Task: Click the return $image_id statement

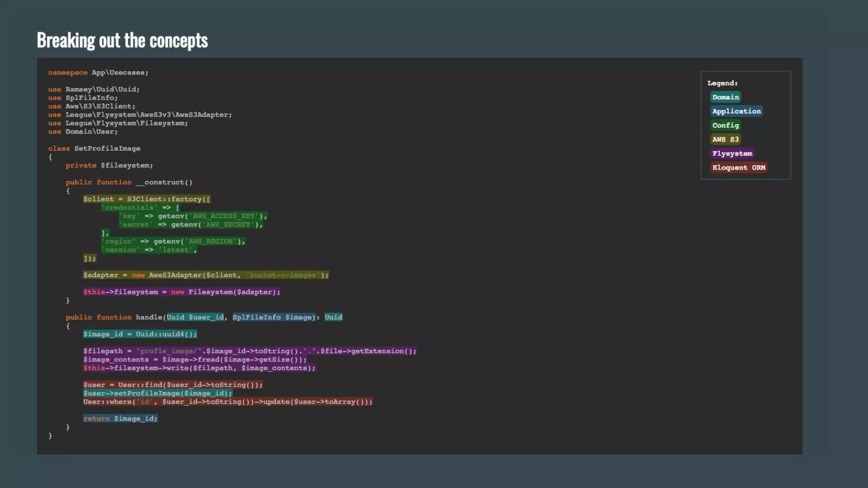Action: click(x=120, y=419)
